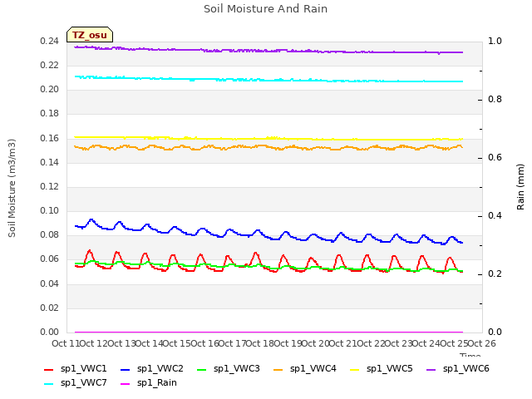Screen dimensions: 532x399
Task: Click the sp1_VWC1 legend label
Action: (x=83, y=368)
